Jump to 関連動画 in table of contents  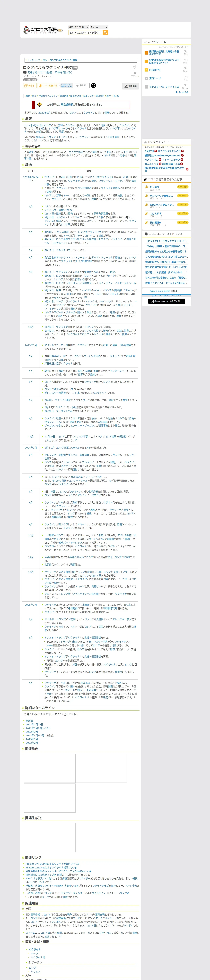click(64, 96)
